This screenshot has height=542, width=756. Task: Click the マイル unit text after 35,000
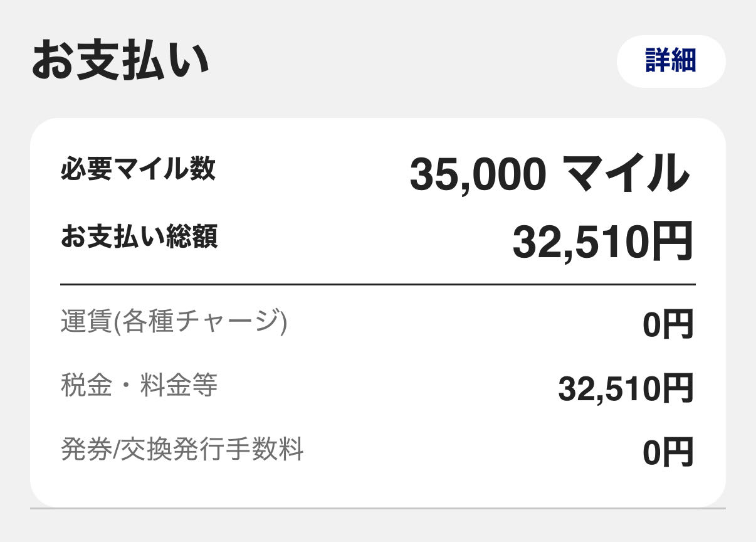(626, 173)
